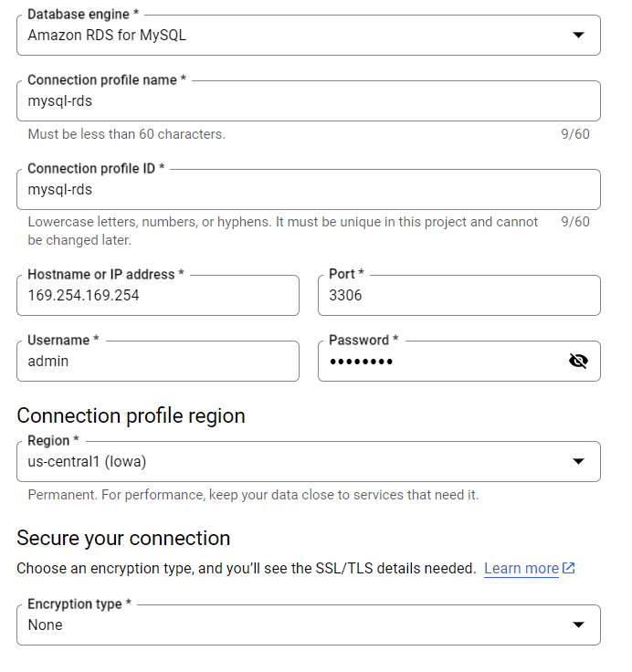Viewport: 632px width, 672px height.
Task: Click external link icon beside Learn more
Action: pos(569,568)
